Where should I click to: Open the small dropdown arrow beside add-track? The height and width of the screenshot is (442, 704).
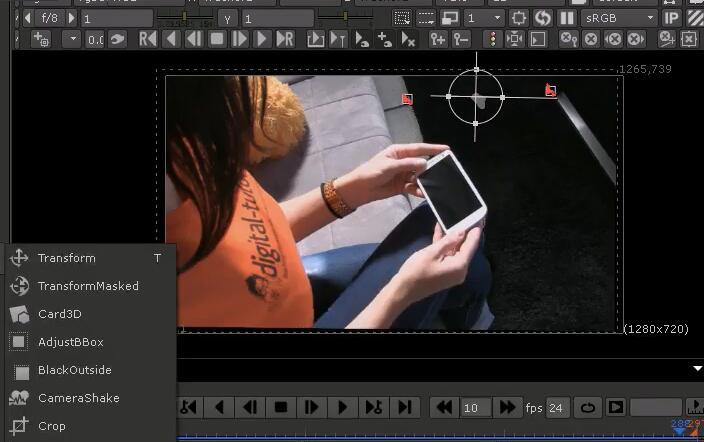point(73,40)
